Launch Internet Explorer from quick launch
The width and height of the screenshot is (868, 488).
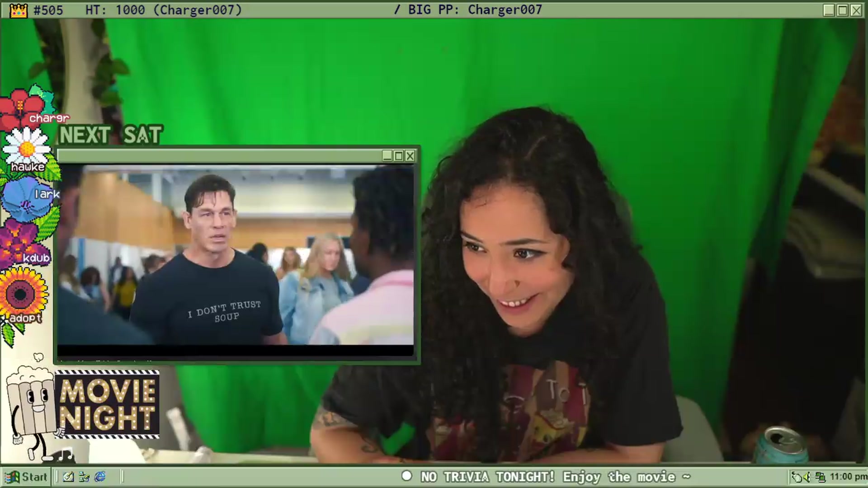tap(100, 477)
